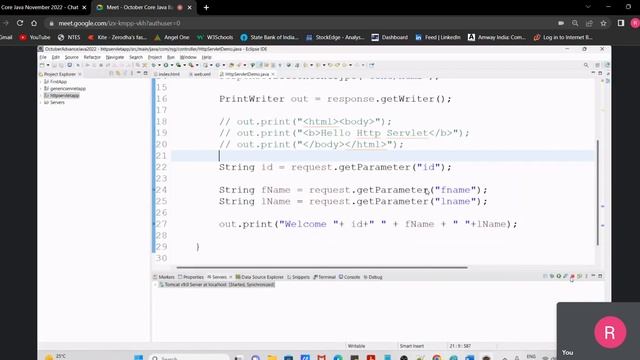
Task: Select the FirstApp project
Action: pos(55,82)
